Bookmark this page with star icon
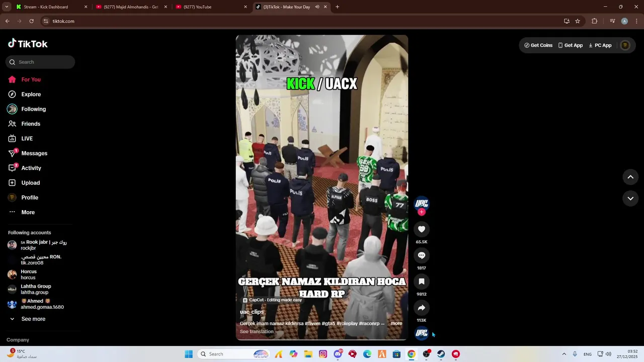 click(578, 21)
